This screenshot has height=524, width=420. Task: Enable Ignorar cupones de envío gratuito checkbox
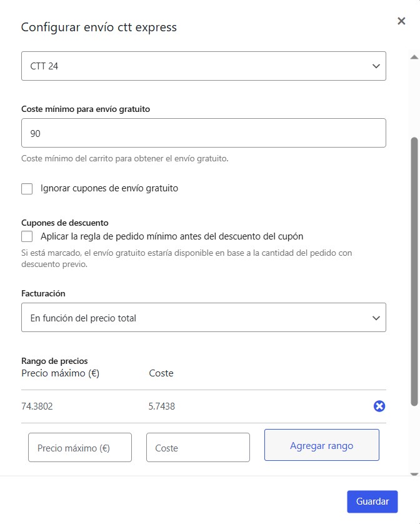tap(27, 188)
